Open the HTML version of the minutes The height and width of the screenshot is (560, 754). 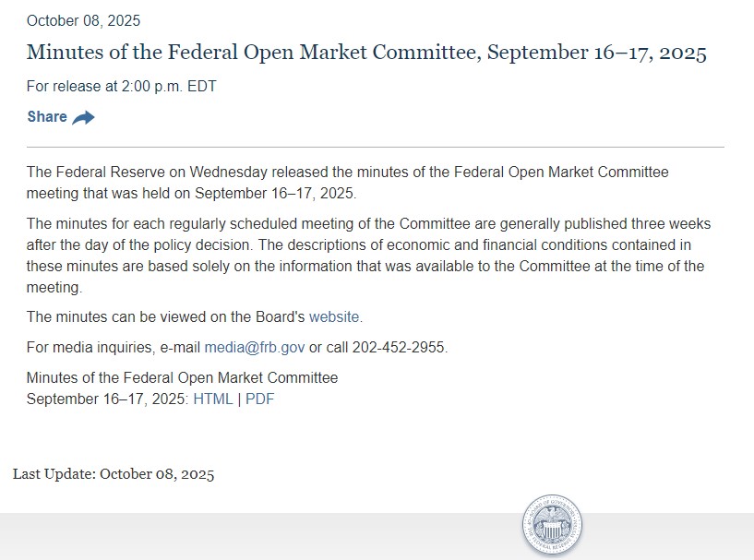(212, 399)
